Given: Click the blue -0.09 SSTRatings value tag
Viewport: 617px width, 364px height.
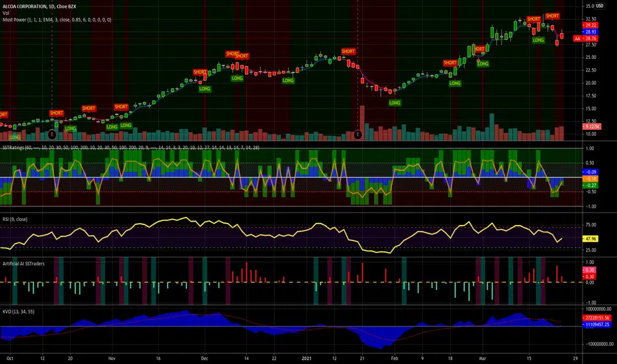Looking at the screenshot, I should coord(591,172).
